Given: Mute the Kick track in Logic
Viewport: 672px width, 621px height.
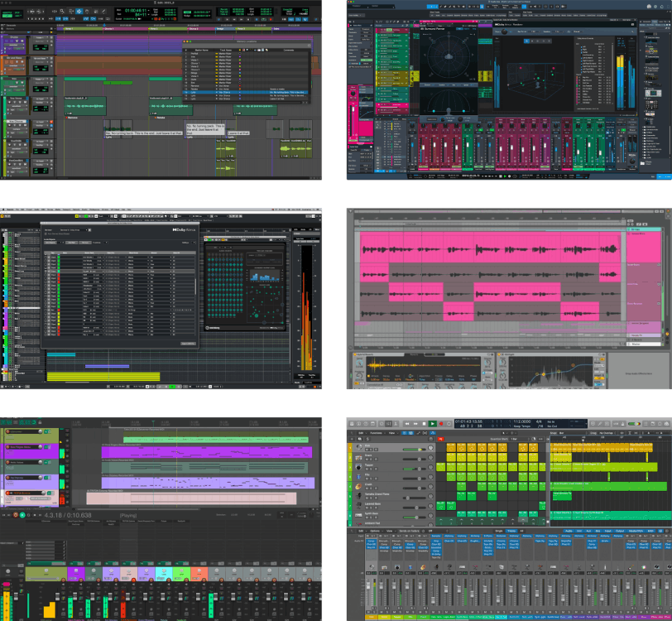Looking at the screenshot, I should 367,450.
